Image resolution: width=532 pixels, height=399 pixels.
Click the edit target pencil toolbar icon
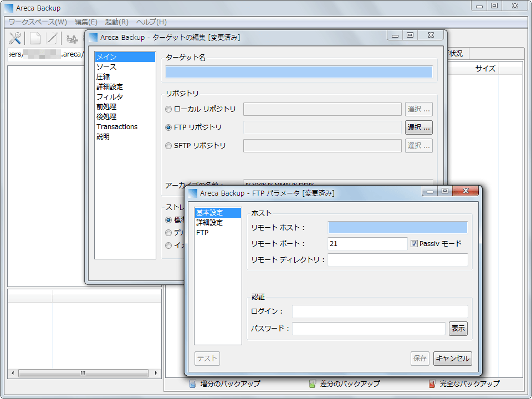52,38
